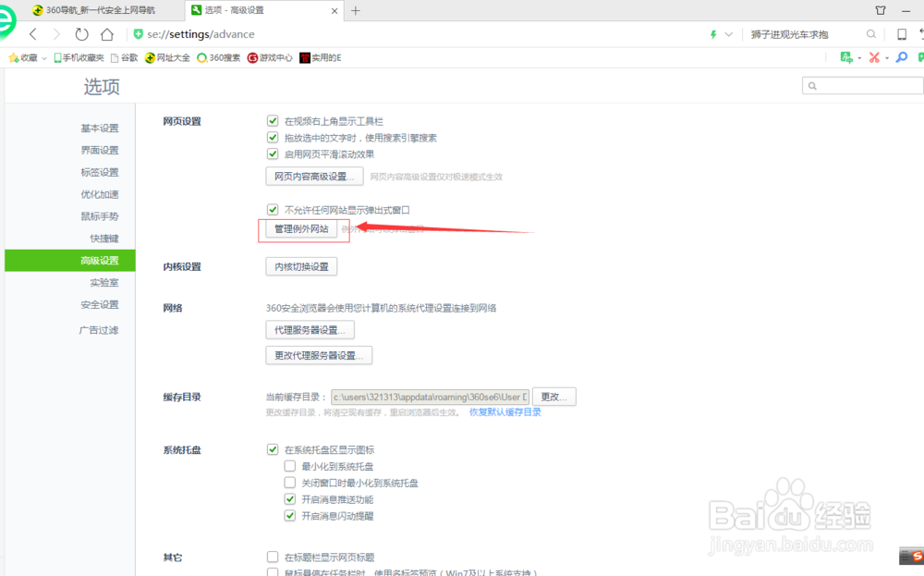
Task: Enable 关闭窗口时最小化到系统托盘 checkbox
Action: point(289,483)
